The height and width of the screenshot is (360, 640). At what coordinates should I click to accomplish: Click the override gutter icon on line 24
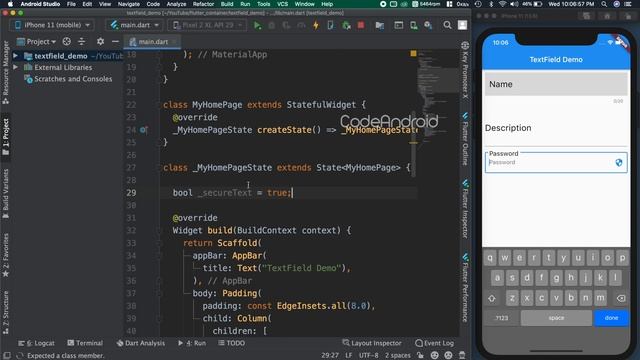(x=143, y=130)
